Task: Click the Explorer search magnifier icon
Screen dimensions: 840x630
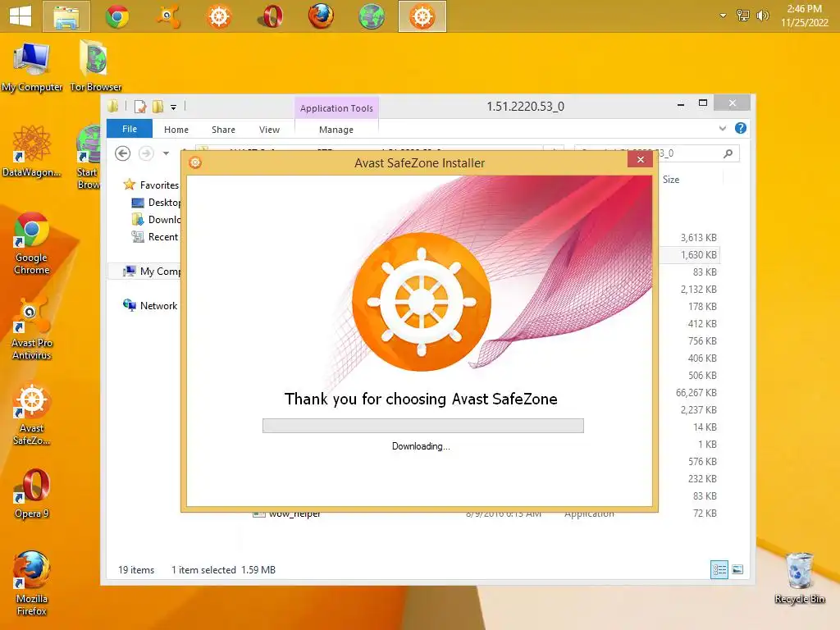Action: (728, 153)
